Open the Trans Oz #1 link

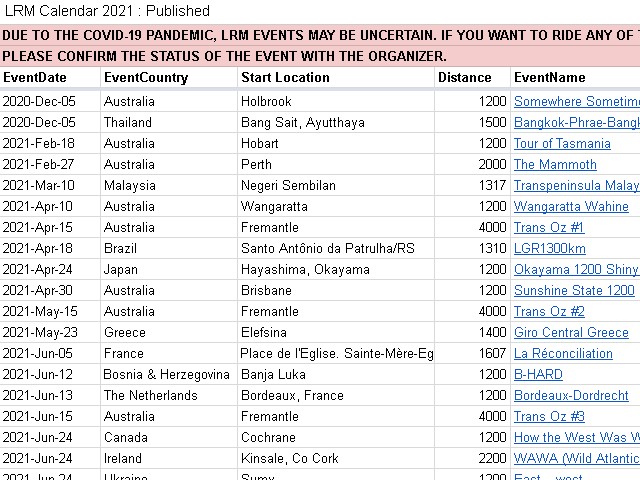point(549,227)
